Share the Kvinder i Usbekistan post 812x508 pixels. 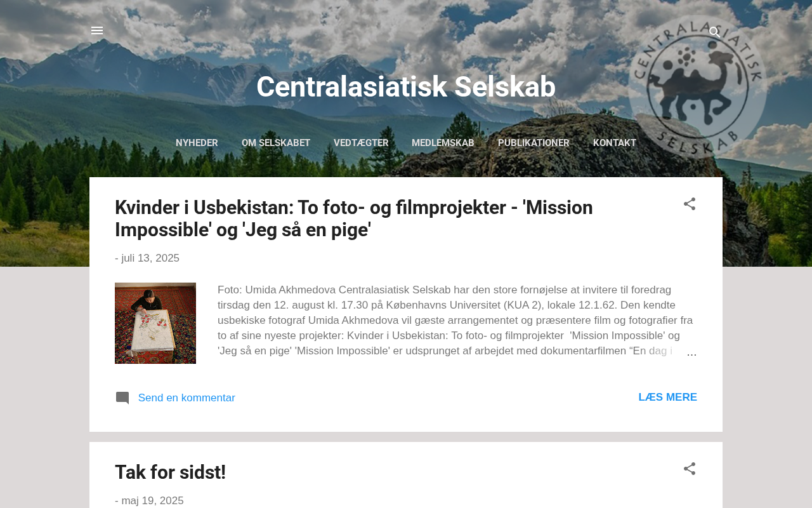click(690, 204)
